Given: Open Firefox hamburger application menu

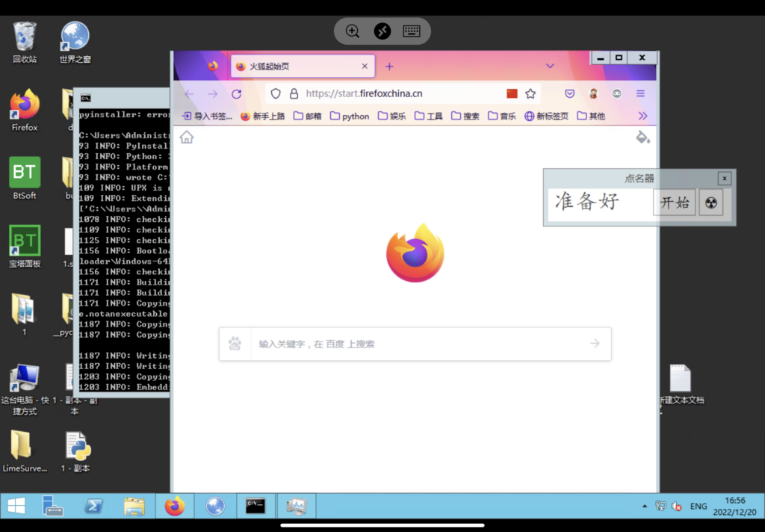Looking at the screenshot, I should (640, 94).
